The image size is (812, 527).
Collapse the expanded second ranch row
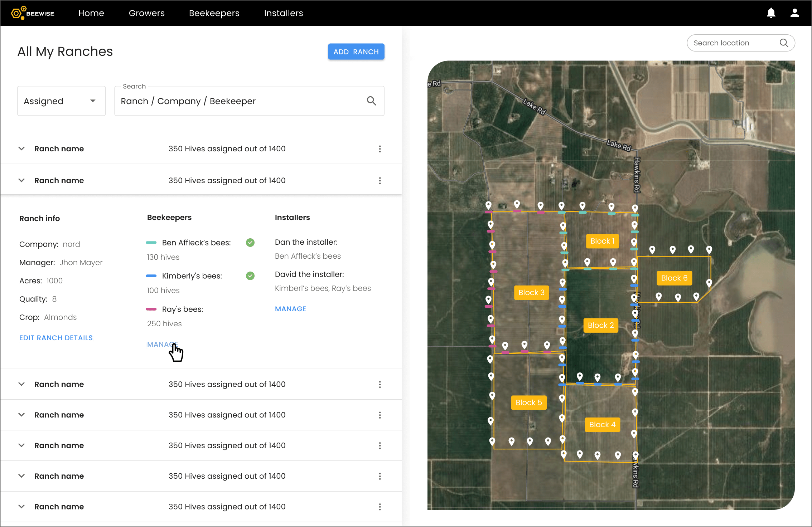coord(21,180)
